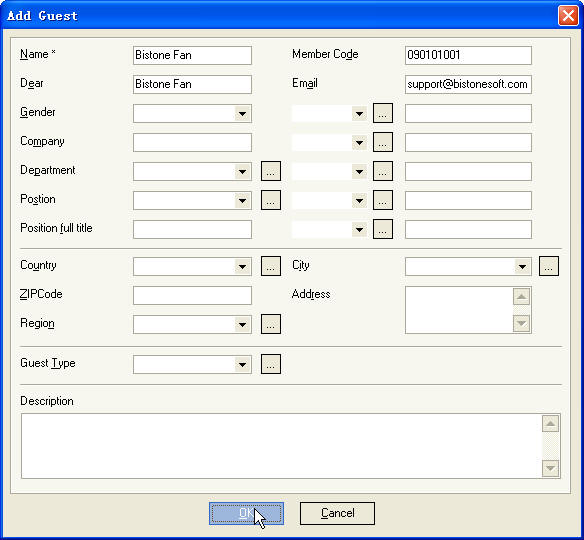Open the ellipsis button beside the Department dropdown
The height and width of the screenshot is (540, 584).
(271, 171)
